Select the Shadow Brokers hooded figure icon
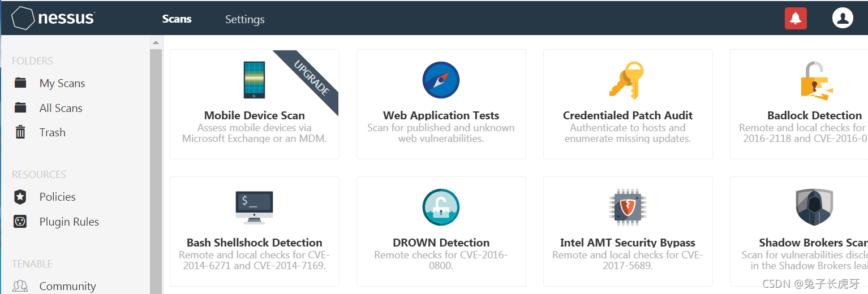This screenshot has height=294, width=868. 814,207
